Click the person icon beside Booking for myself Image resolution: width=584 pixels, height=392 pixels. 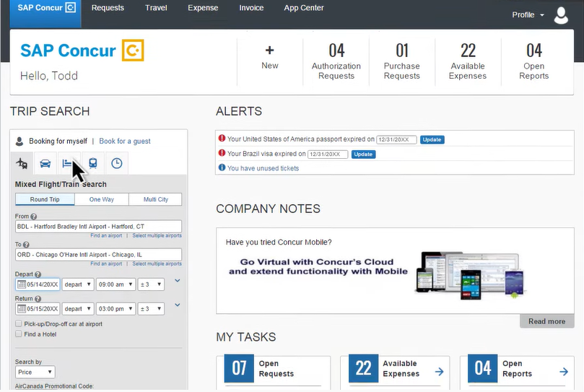coord(19,141)
